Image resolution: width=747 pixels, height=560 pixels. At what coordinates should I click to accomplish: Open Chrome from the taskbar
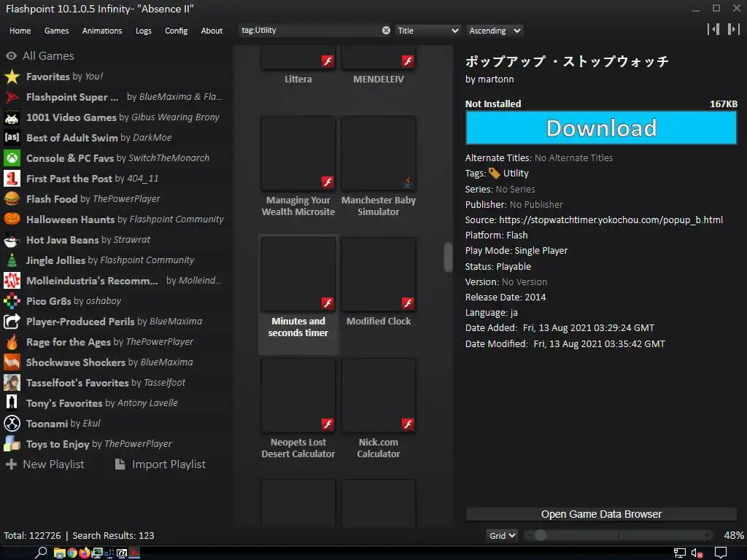(x=72, y=553)
